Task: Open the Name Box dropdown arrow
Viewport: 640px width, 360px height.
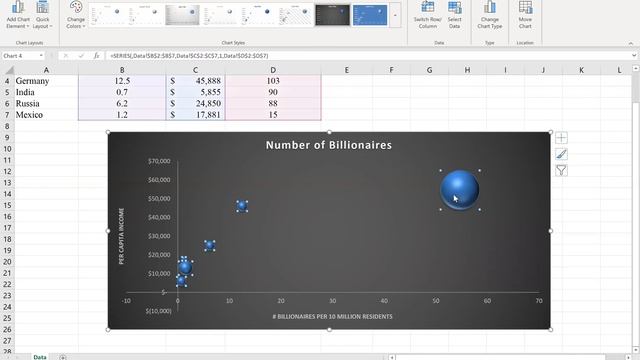Action: [x=41, y=56]
